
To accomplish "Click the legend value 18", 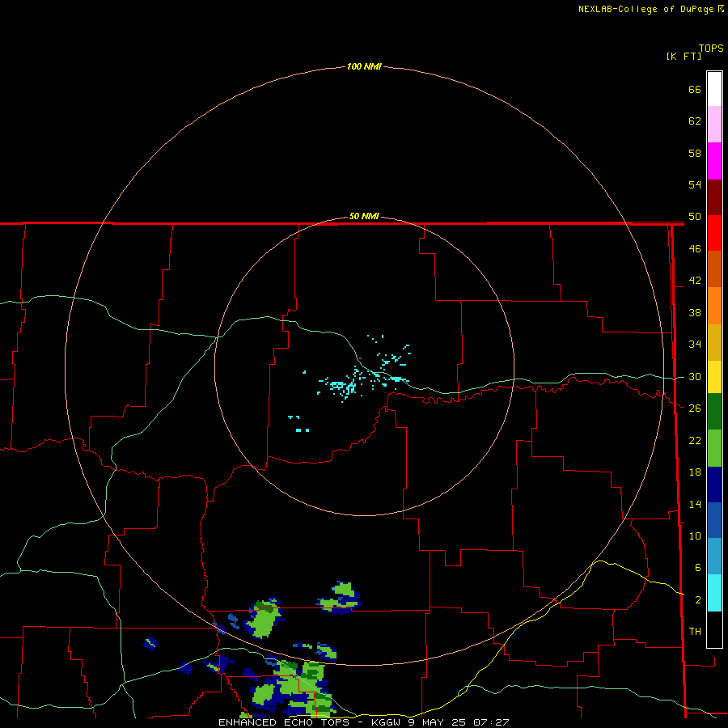I will [x=695, y=472].
